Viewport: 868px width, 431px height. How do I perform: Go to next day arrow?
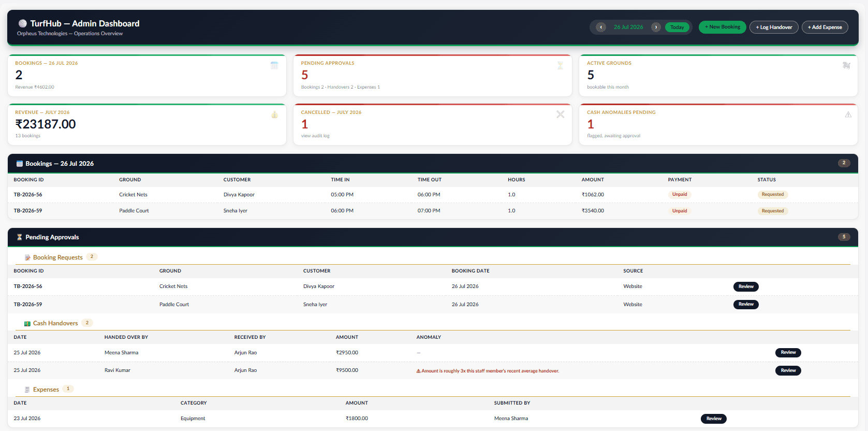click(x=656, y=27)
